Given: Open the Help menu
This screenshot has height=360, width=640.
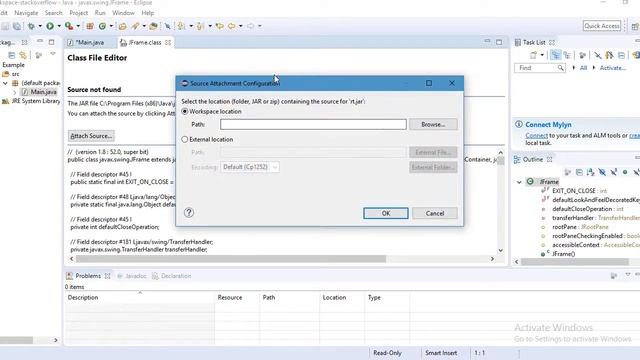Looking at the screenshot, I should click(x=147, y=13).
